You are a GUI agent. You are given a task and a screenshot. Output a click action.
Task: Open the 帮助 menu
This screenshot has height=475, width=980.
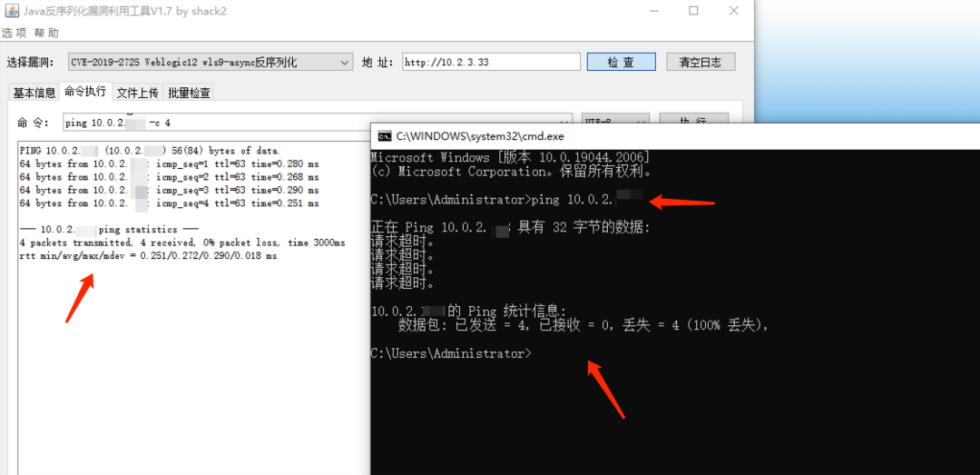(x=45, y=34)
